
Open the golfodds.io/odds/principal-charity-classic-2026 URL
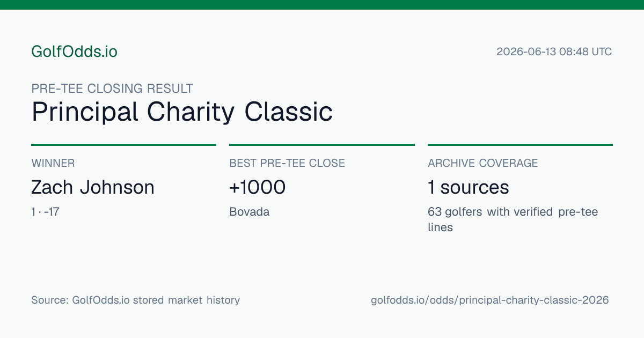[x=490, y=300]
